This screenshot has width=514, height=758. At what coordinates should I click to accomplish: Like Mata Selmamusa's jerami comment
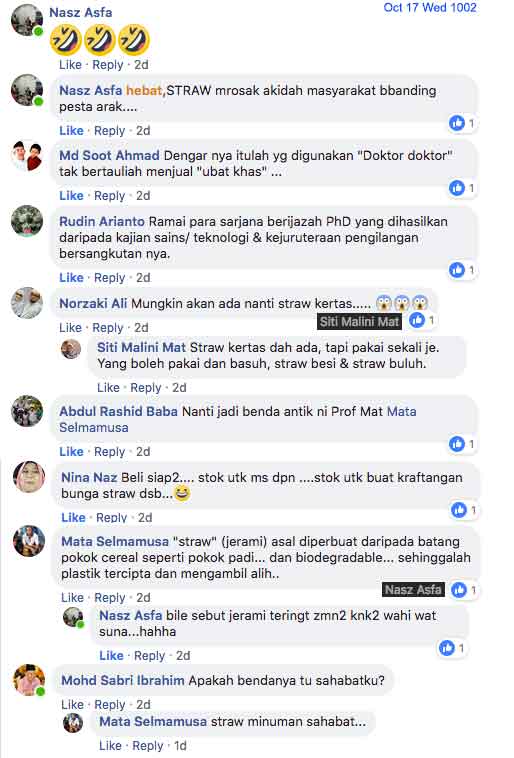72,598
